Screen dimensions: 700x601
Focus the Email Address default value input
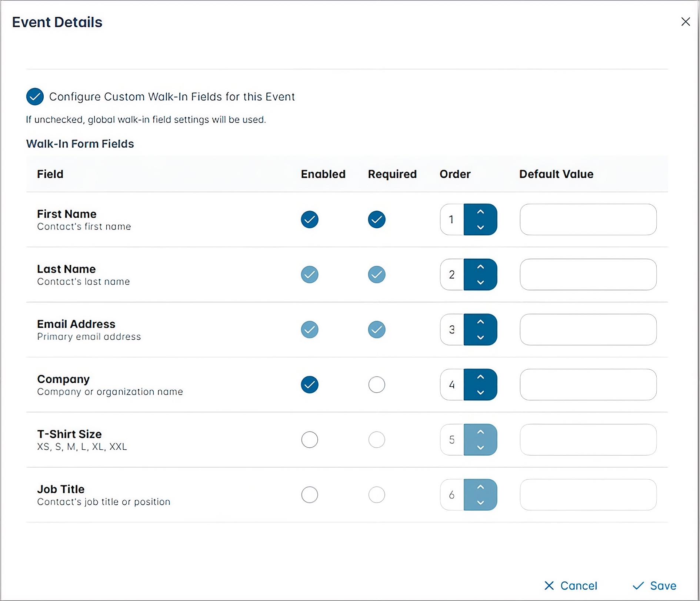[x=588, y=329]
